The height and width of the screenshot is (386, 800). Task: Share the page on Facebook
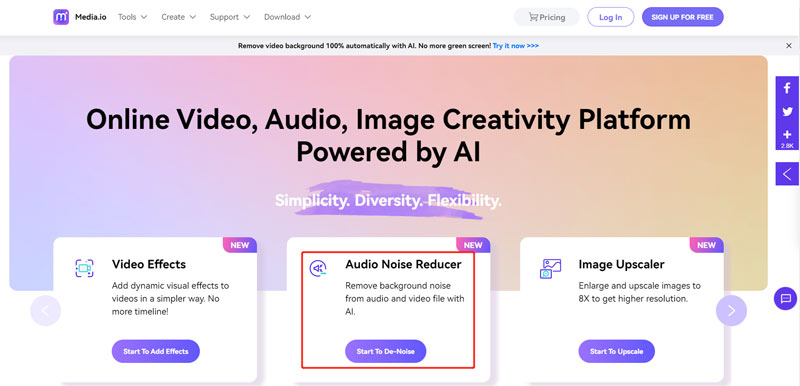click(787, 89)
